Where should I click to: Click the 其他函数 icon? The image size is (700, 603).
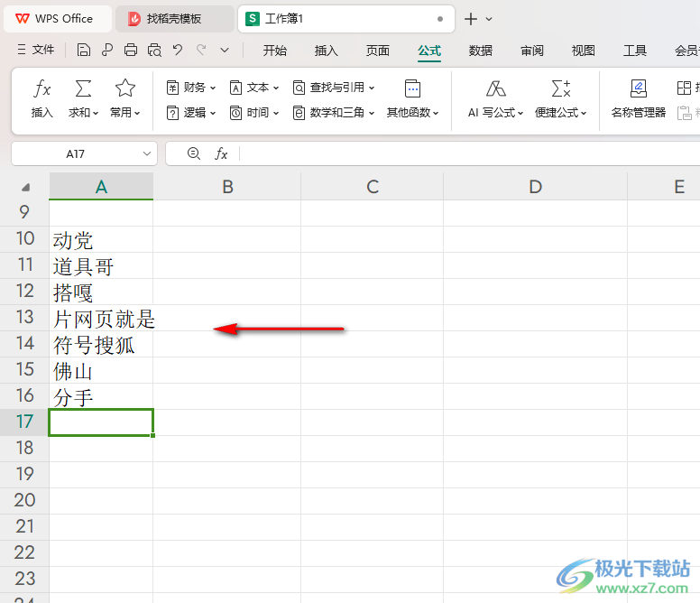coord(412,88)
